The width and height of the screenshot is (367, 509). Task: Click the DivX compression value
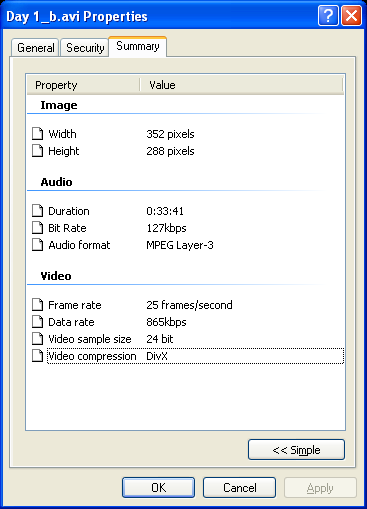tap(157, 356)
